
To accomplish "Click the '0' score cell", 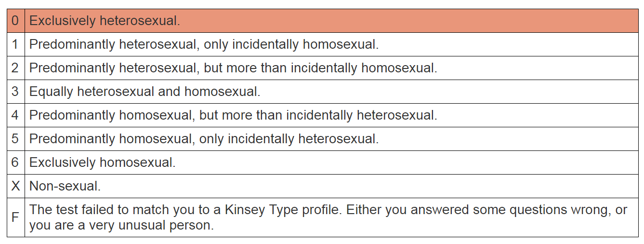I will [x=16, y=21].
